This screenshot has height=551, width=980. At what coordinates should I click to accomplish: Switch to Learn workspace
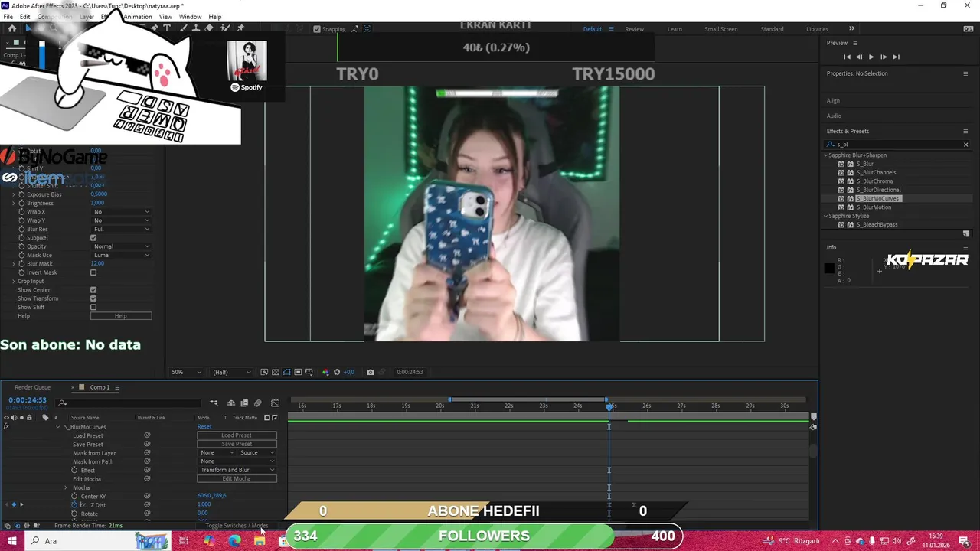coord(675,29)
